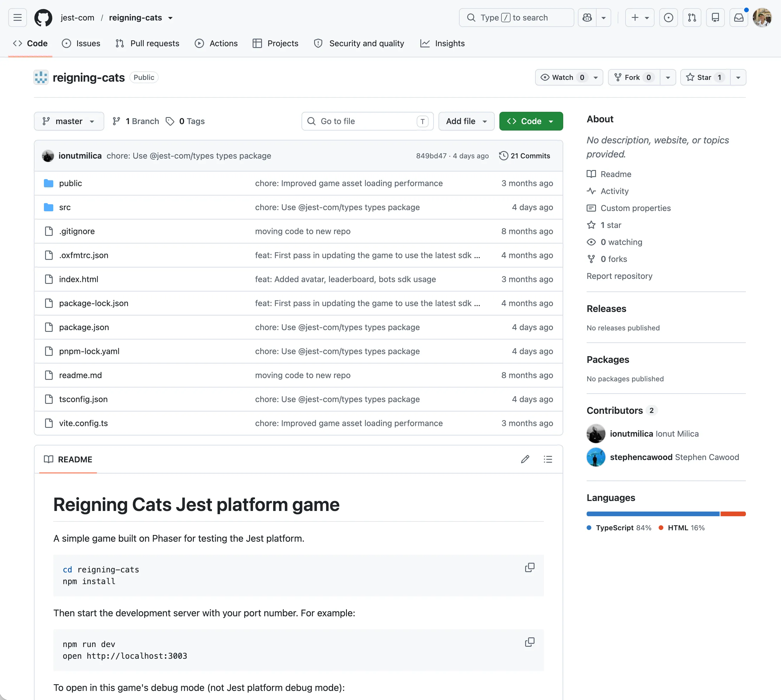The height and width of the screenshot is (700, 781).
Task: Expand the repository name dropdown in breadcrumb
Action: coord(170,18)
